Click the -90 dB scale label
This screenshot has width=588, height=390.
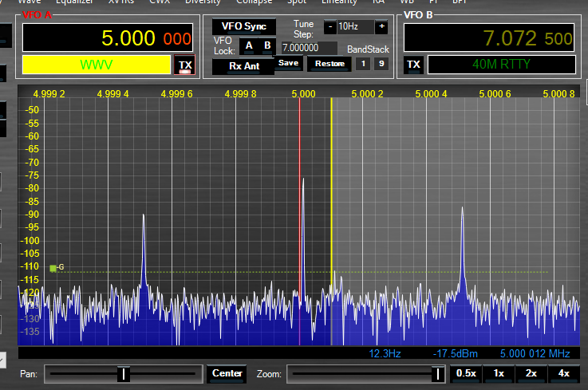click(x=32, y=215)
